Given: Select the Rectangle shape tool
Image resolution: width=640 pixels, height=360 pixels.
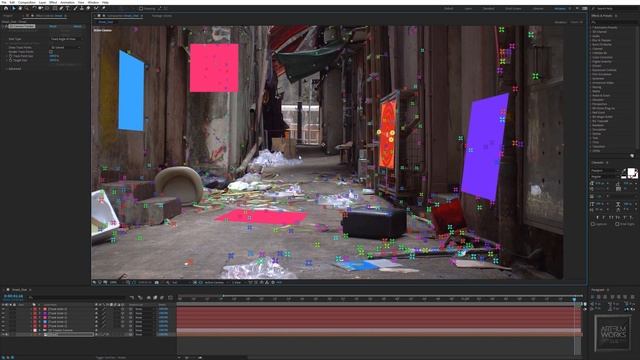Looking at the screenshot, I should [x=54, y=8].
